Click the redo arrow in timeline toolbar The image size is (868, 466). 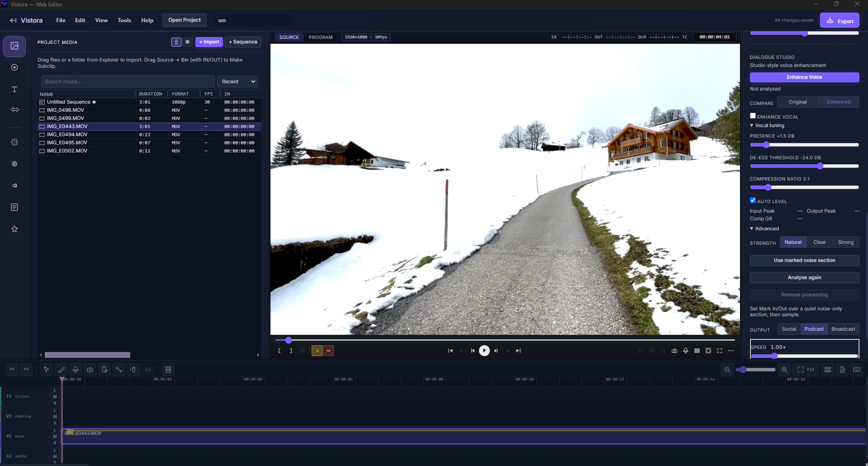pyautogui.click(x=27, y=370)
